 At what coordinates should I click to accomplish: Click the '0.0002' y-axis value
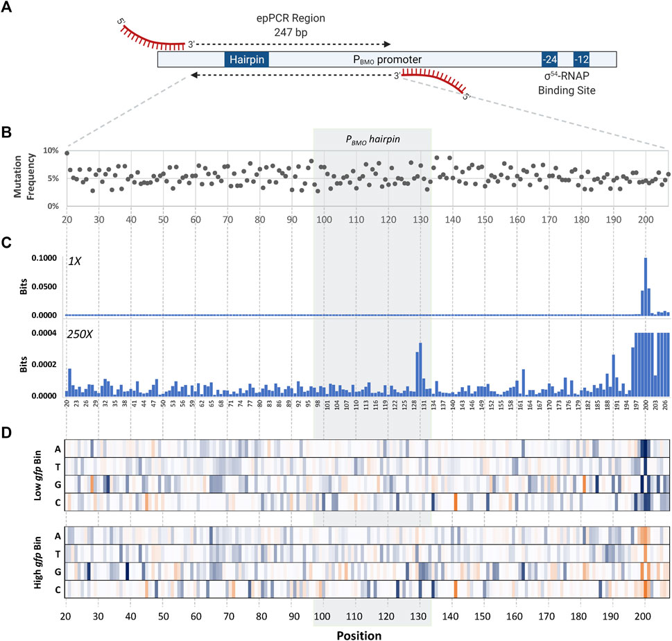(44, 364)
